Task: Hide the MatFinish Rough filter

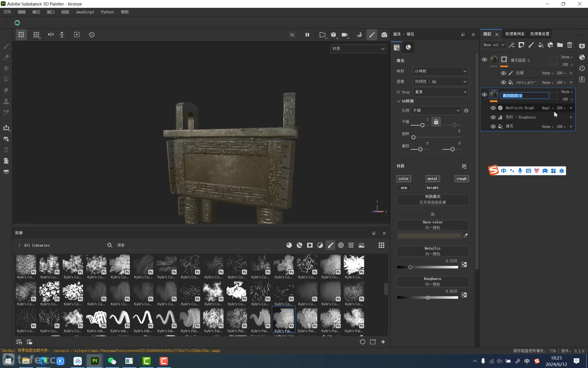Action: (493, 108)
